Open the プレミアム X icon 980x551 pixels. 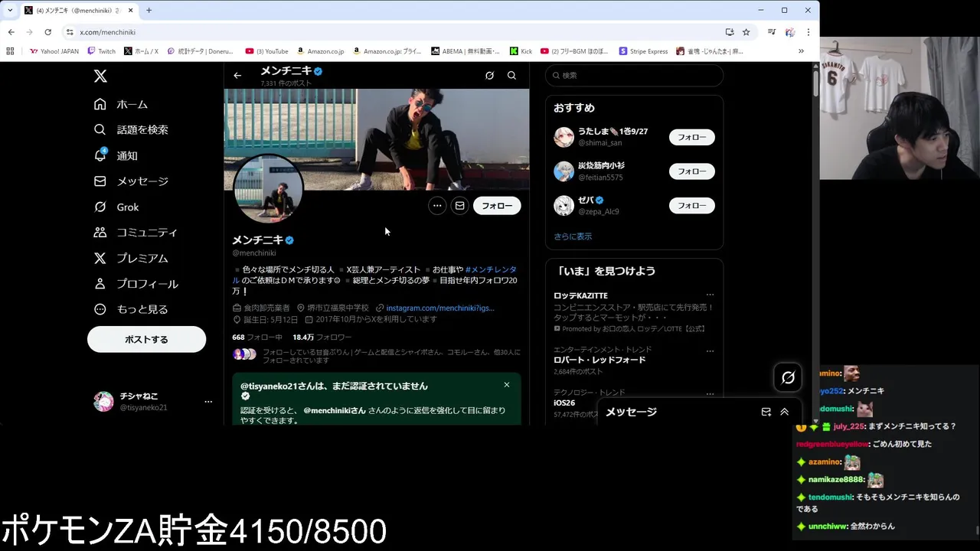tap(100, 258)
